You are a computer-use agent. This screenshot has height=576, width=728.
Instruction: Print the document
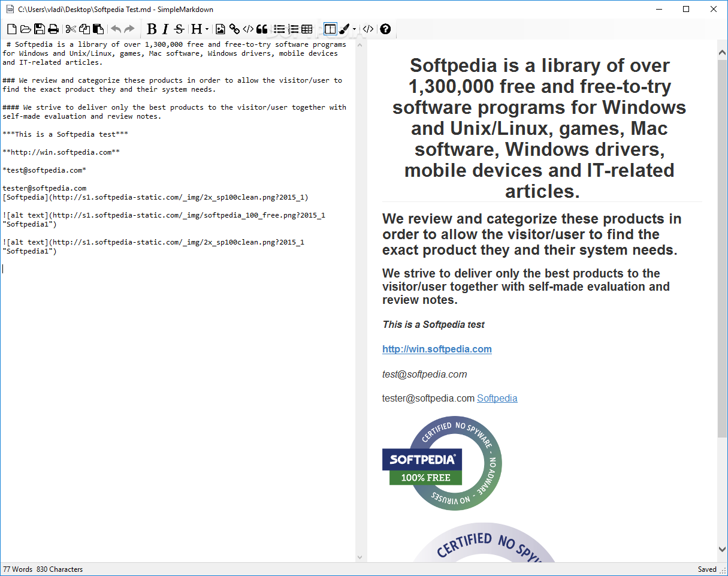53,29
